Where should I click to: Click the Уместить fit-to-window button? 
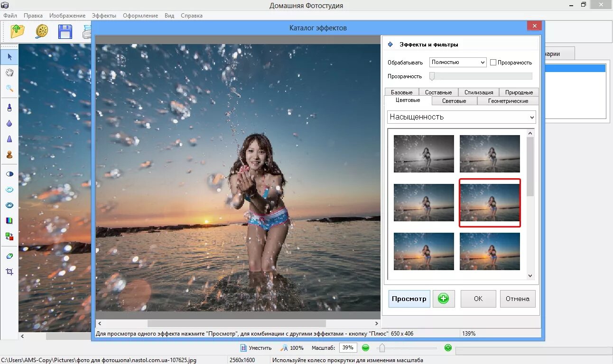(x=256, y=348)
